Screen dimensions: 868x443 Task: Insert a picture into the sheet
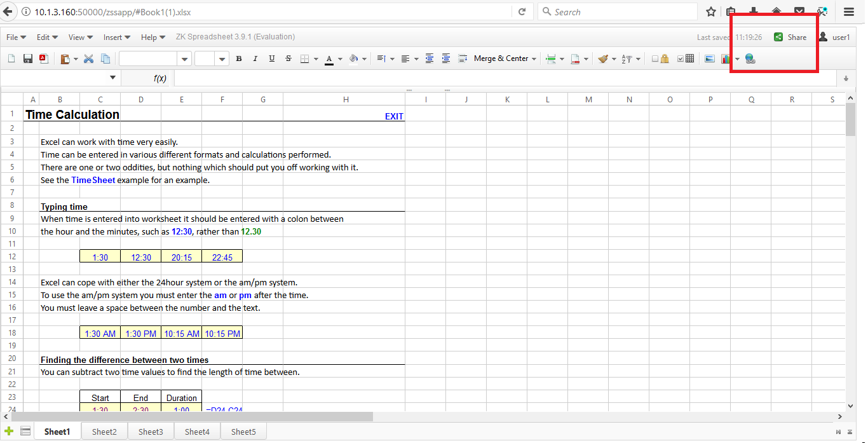pos(710,58)
